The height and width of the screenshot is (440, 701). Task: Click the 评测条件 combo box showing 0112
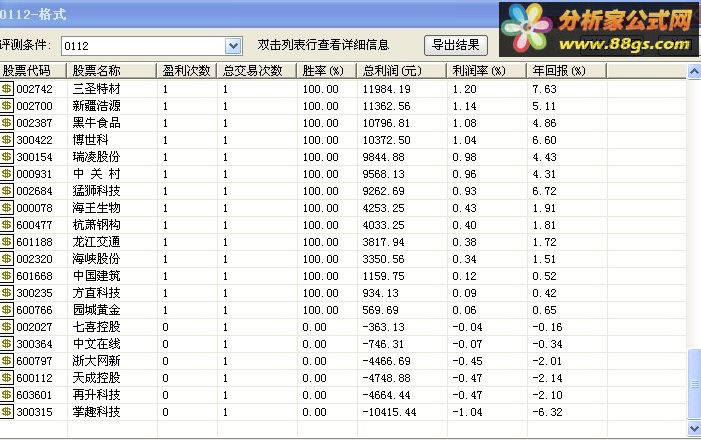[x=152, y=46]
